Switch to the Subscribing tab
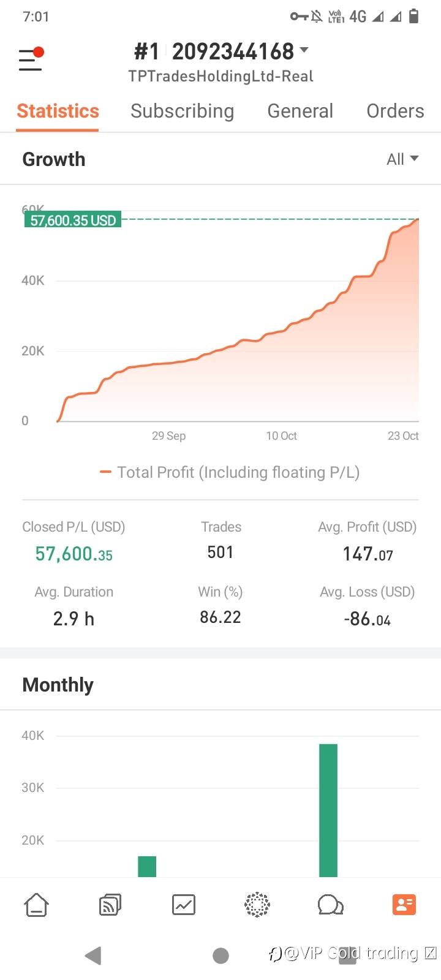Viewport: 441px width, 980px height. tap(182, 111)
